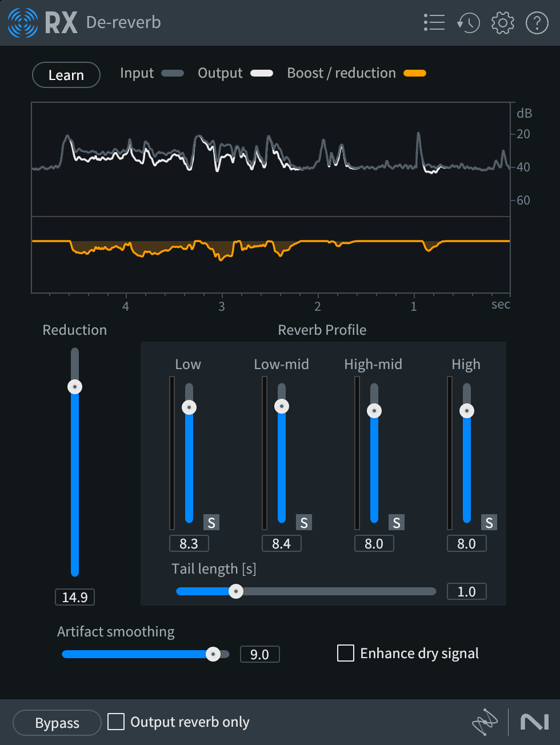Open the help icon

pos(537,23)
